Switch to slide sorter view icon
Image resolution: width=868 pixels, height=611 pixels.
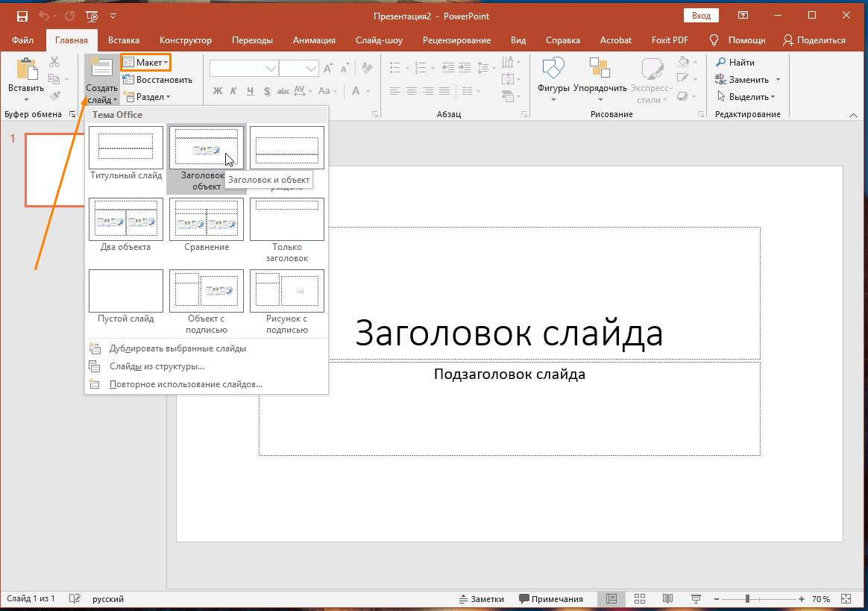click(x=640, y=599)
